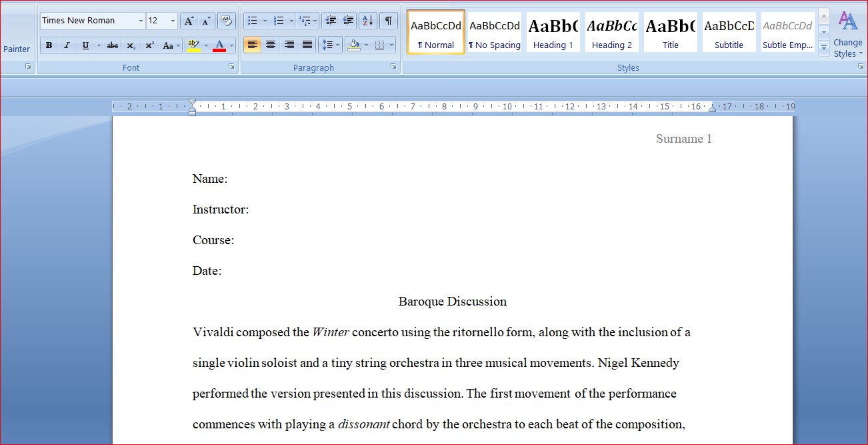Click the Format Painter button
This screenshot has width=868, height=445.
tap(17, 49)
